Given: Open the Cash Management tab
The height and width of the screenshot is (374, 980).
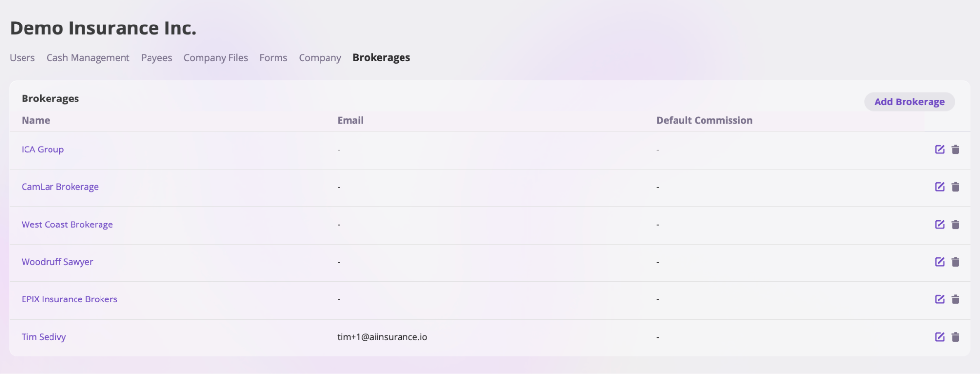Looking at the screenshot, I should click(88, 58).
